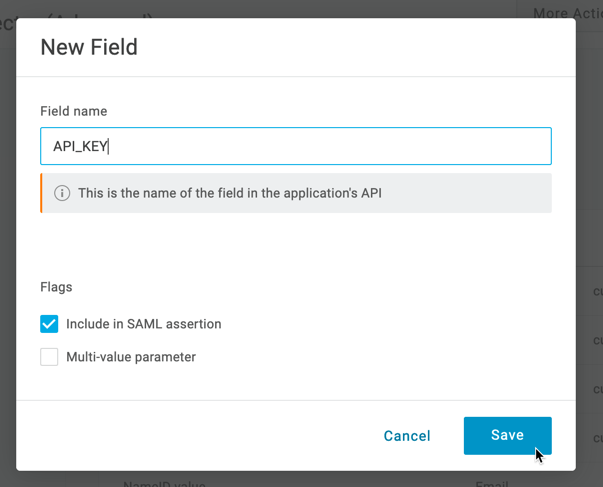Click the "Include in SAML assertion" label text
The height and width of the screenshot is (487, 603).
143,324
